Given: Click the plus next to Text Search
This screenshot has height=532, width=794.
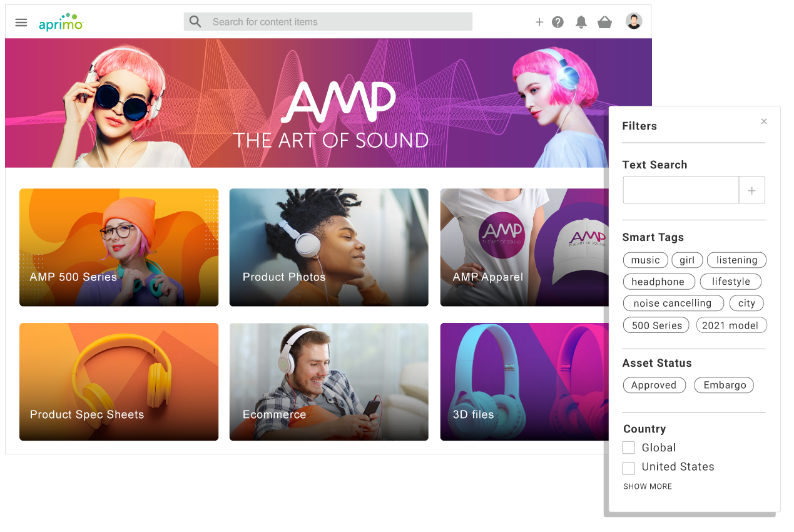Looking at the screenshot, I should [751, 190].
